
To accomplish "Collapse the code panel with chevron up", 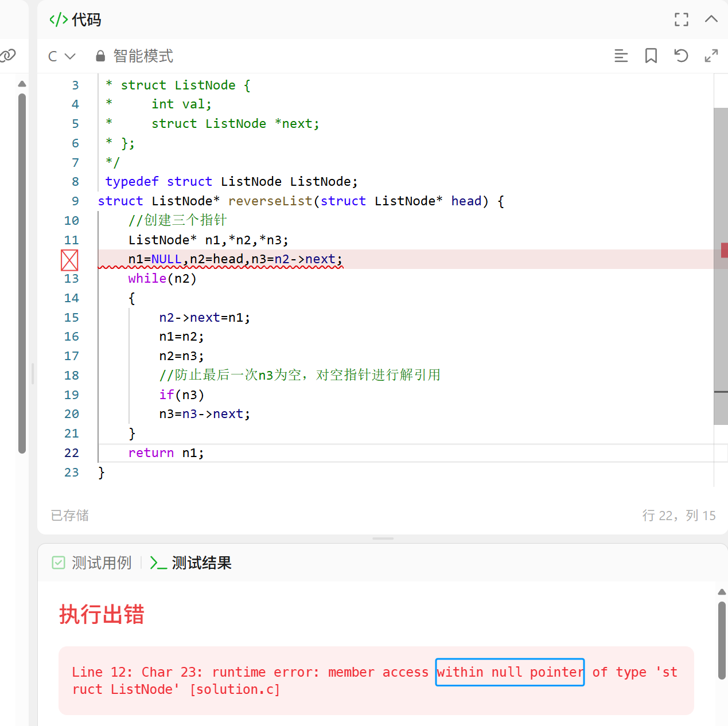I will tap(711, 19).
